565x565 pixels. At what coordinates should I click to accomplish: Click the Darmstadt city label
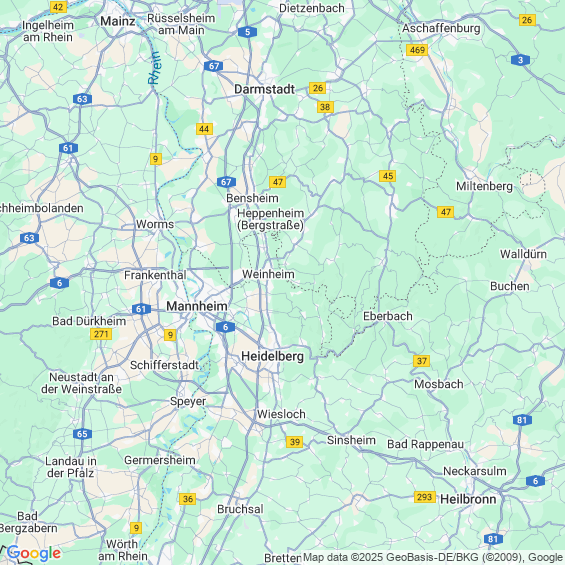point(264,89)
